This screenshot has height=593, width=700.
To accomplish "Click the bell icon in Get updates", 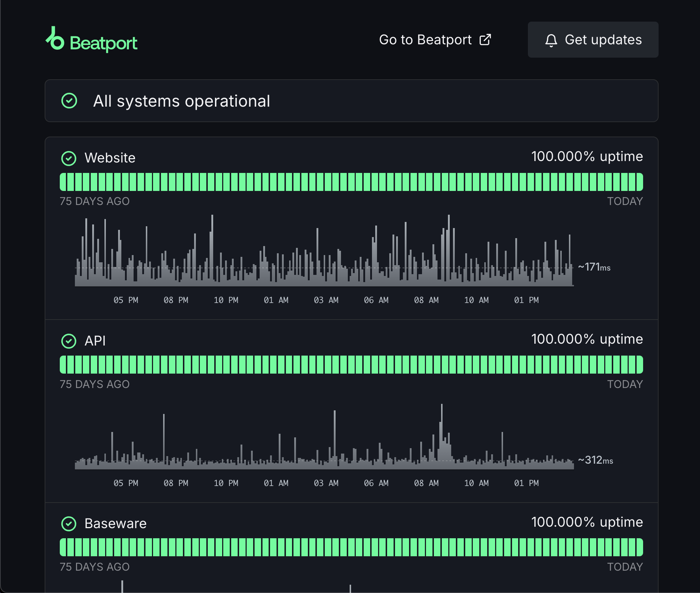I will [551, 40].
